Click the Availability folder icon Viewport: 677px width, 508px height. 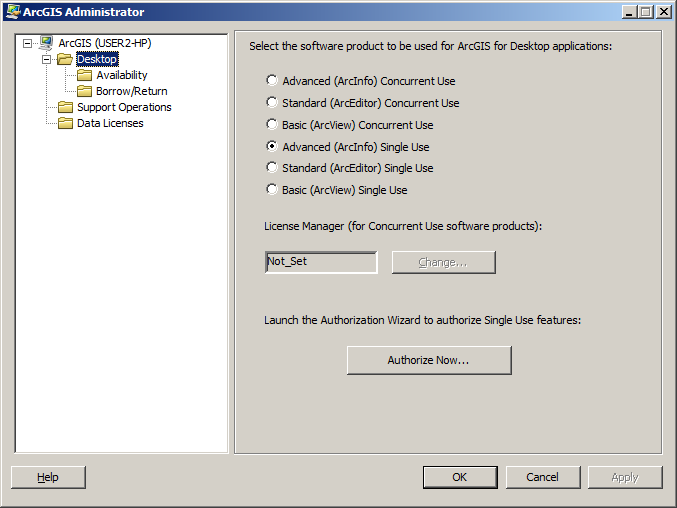84,76
